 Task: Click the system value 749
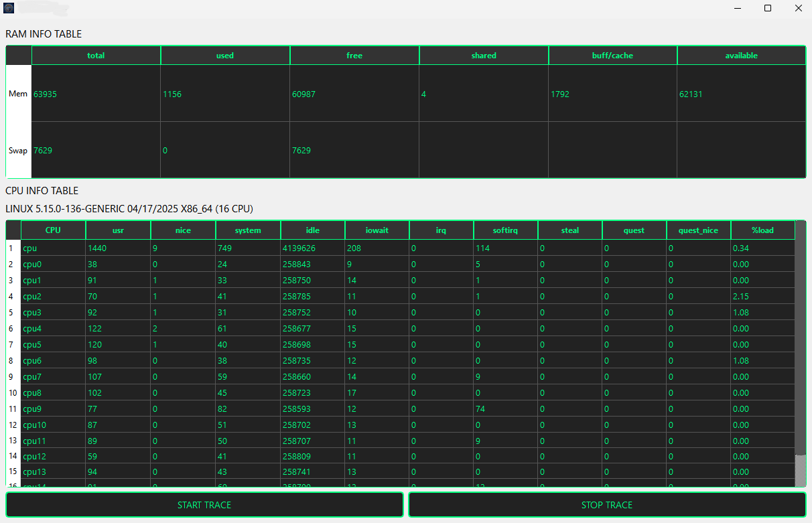coord(248,248)
